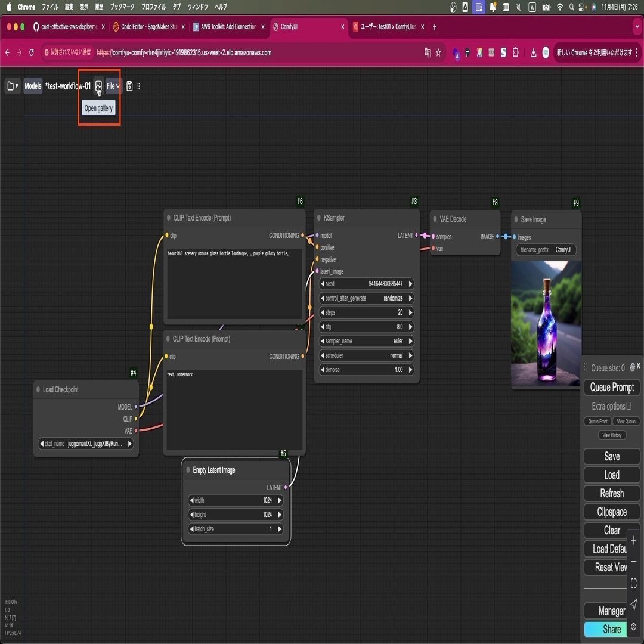Click the cfg value slider widget

[366, 327]
